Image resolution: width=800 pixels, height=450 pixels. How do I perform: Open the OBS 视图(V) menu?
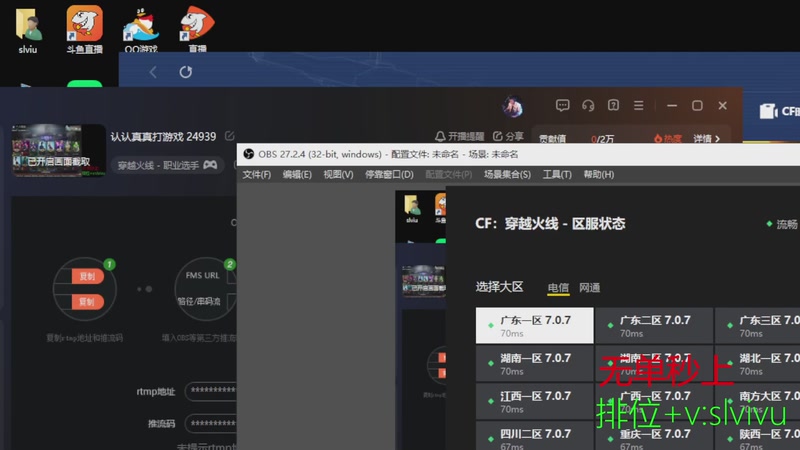[x=338, y=174]
